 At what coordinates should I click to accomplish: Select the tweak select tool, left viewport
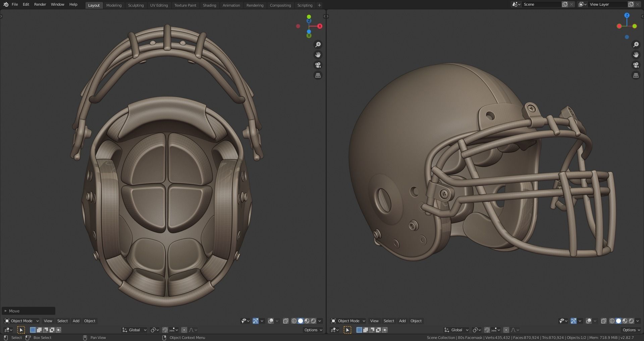(x=21, y=330)
